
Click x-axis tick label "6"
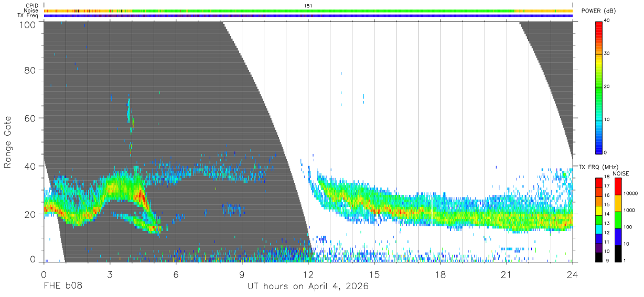point(176,274)
